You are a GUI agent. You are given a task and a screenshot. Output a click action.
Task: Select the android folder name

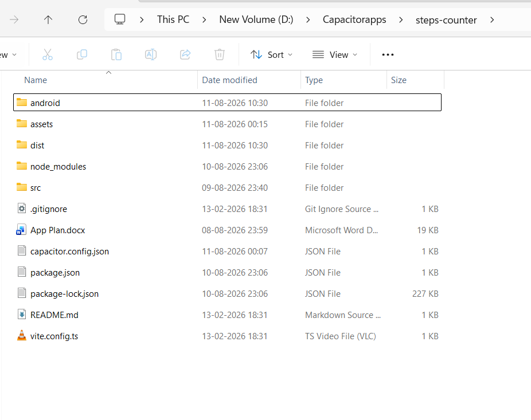click(45, 103)
